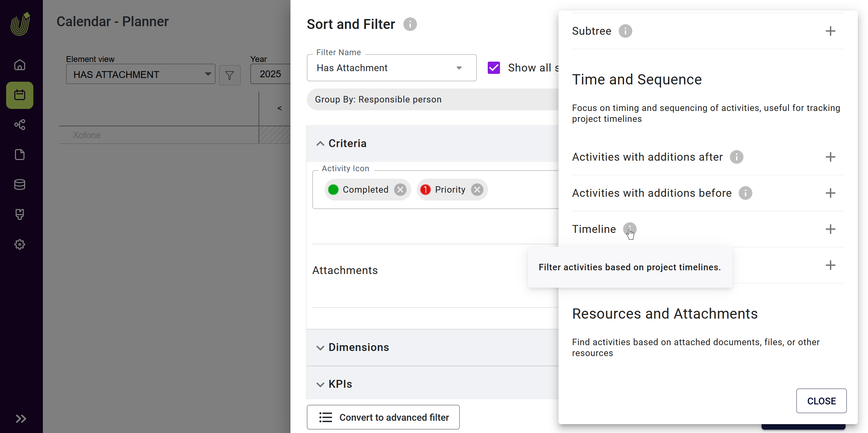Click plus on row below Timeline
Screen dimensions: 868x433
coord(830,265)
